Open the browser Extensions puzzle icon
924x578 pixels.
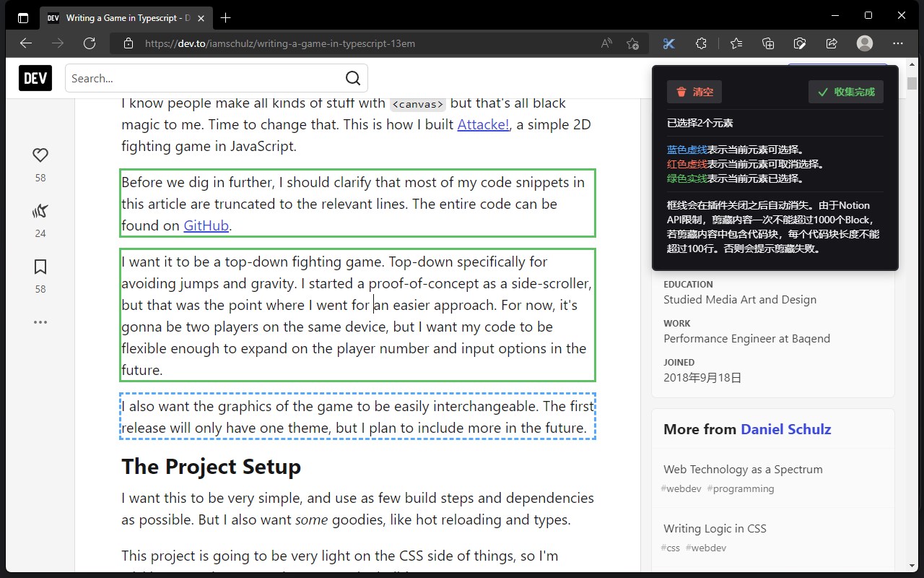[701, 43]
